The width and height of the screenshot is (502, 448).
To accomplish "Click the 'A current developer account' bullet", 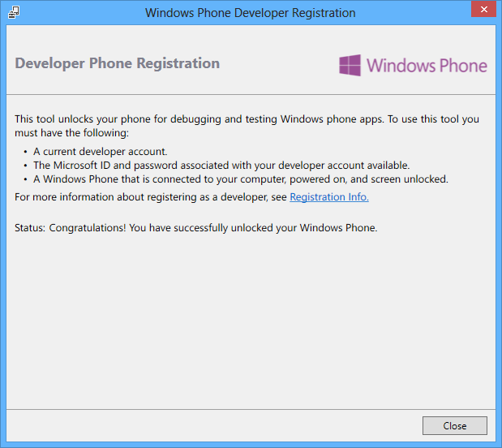I will (x=101, y=151).
